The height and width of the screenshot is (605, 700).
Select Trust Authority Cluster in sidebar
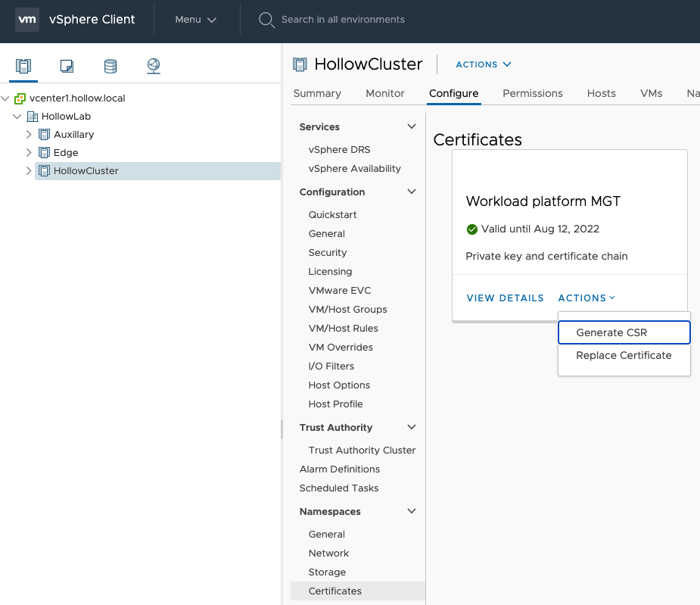pyautogui.click(x=362, y=451)
